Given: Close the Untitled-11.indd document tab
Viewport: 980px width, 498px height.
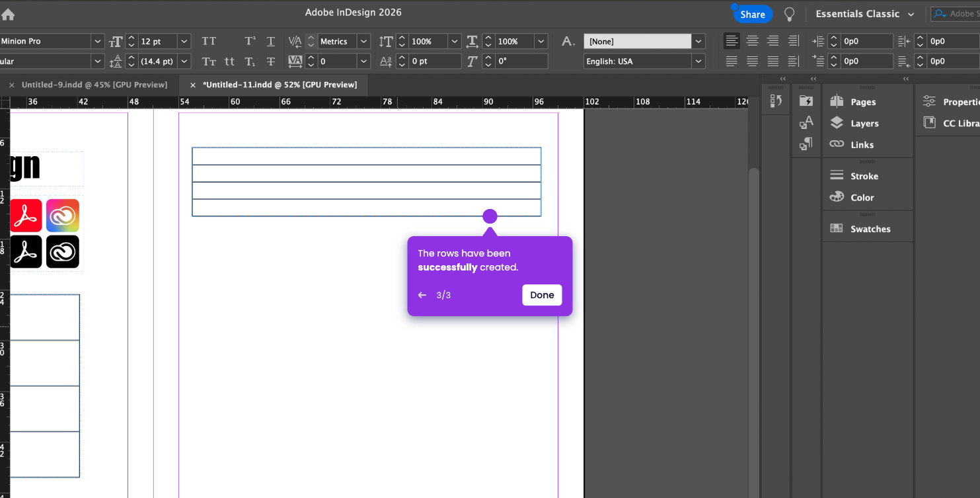Looking at the screenshot, I should tap(193, 85).
